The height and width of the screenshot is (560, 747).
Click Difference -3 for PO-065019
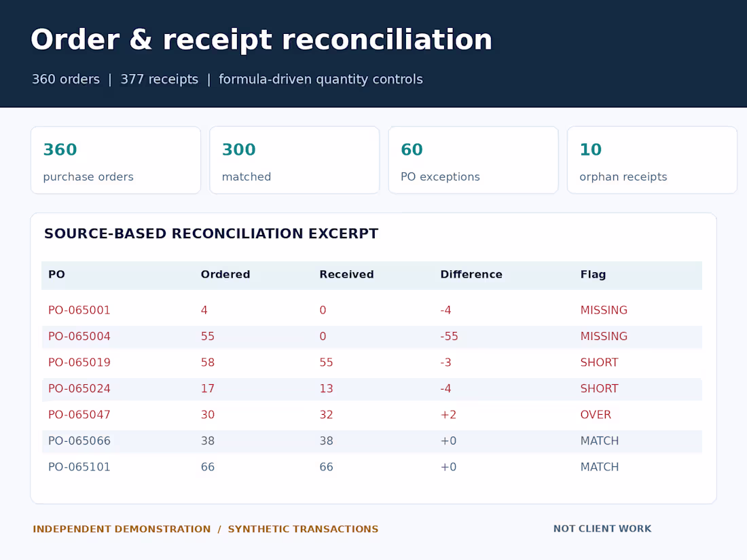coord(445,362)
